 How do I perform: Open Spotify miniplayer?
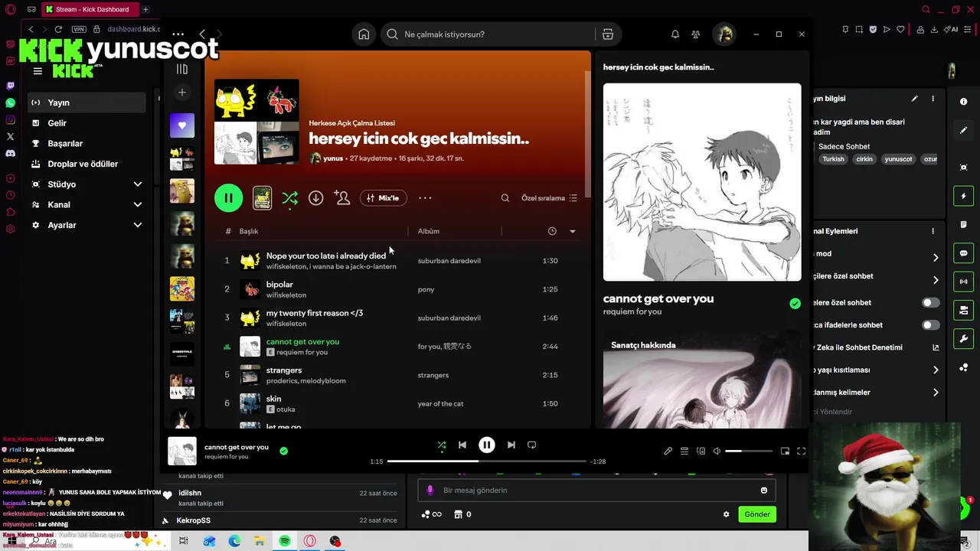pos(785,452)
